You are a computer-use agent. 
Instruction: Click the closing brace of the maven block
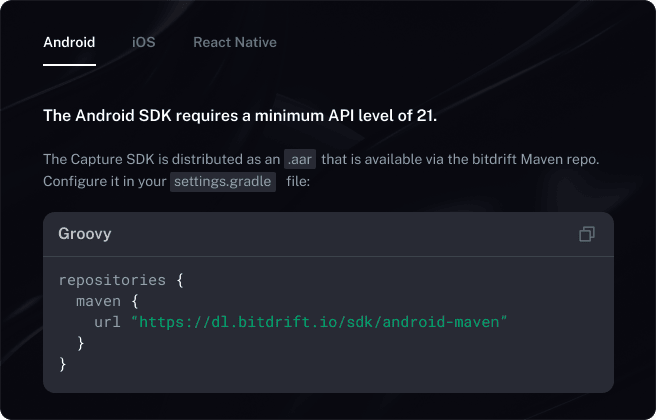click(80, 343)
